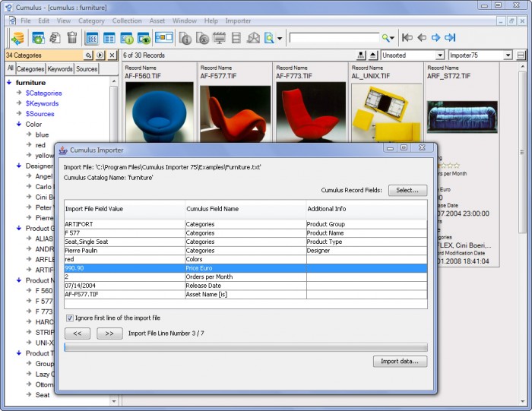Select the red category in the tree
Viewport: 532px width, 411px height.
[x=40, y=145]
